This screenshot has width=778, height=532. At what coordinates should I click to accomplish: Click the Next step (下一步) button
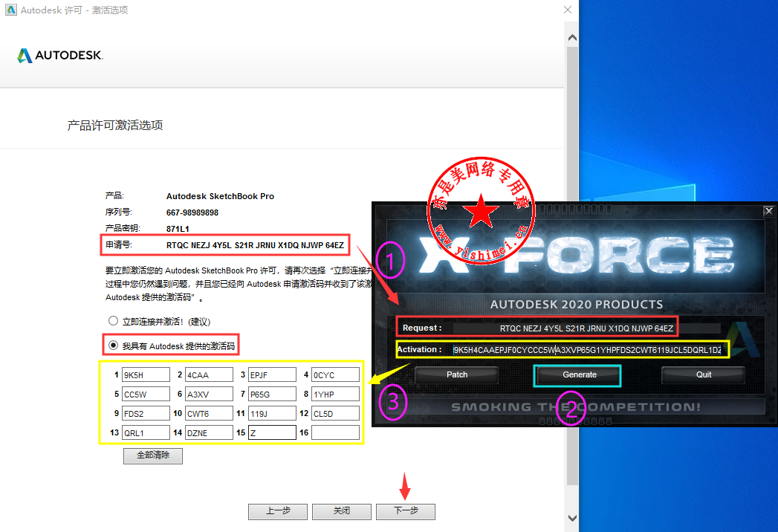click(x=406, y=511)
